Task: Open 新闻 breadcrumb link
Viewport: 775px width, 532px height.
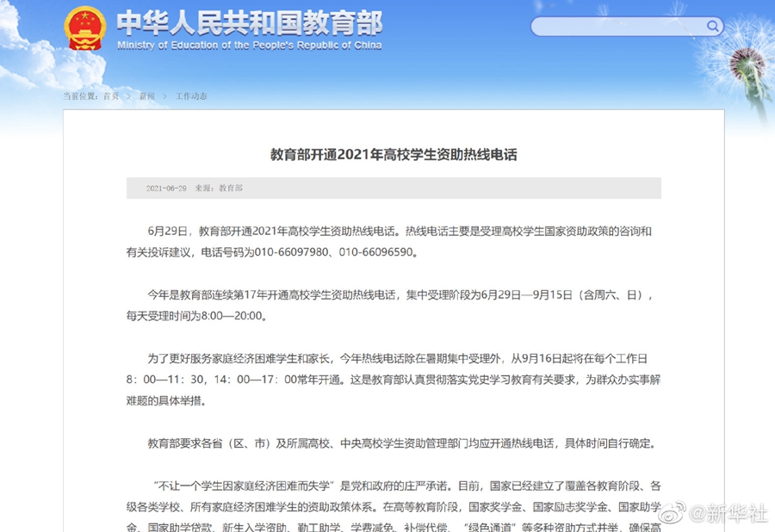Action: pos(147,96)
